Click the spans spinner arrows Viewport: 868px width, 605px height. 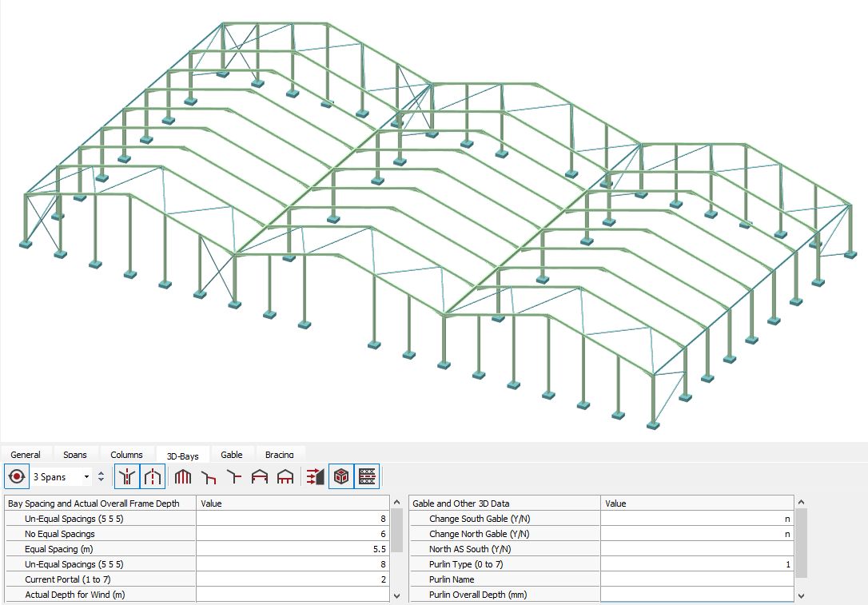click(x=101, y=477)
